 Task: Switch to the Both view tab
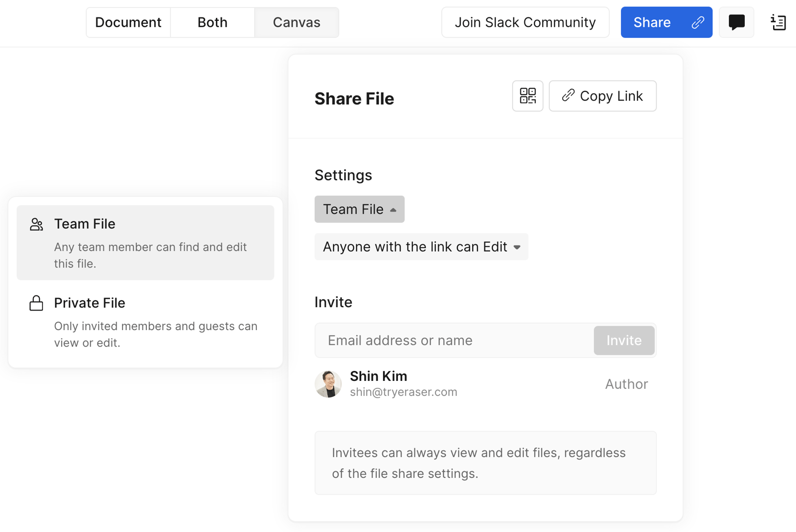pos(212,22)
